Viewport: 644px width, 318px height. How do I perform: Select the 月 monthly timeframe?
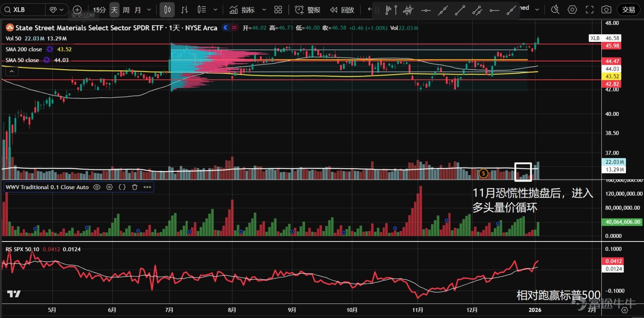tap(138, 10)
